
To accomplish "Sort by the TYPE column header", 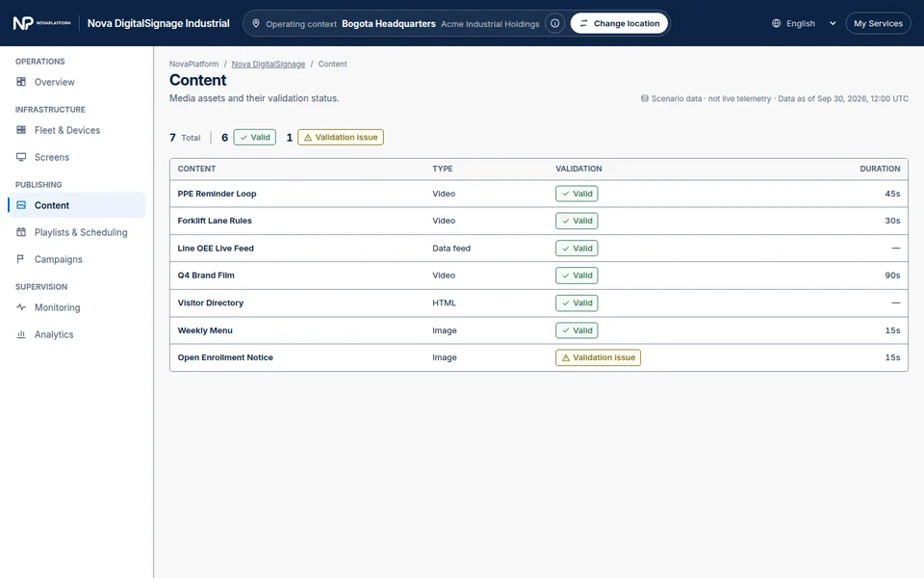I will [443, 169].
